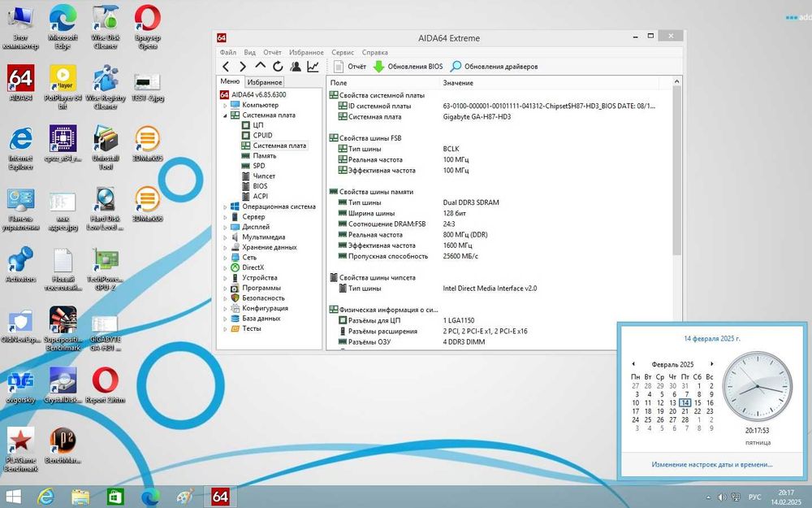
Task: Click the 14 февраля 2025 г. date link
Action: 712,338
